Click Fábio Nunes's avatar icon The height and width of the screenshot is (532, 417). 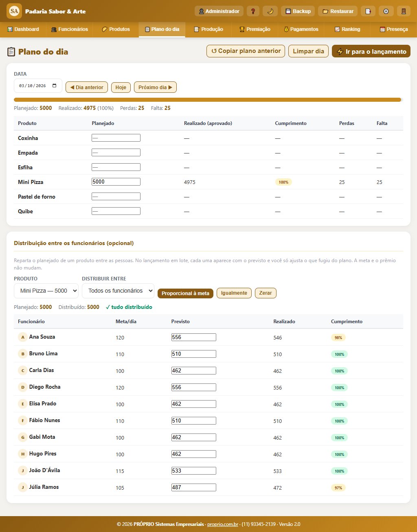[x=23, y=420]
